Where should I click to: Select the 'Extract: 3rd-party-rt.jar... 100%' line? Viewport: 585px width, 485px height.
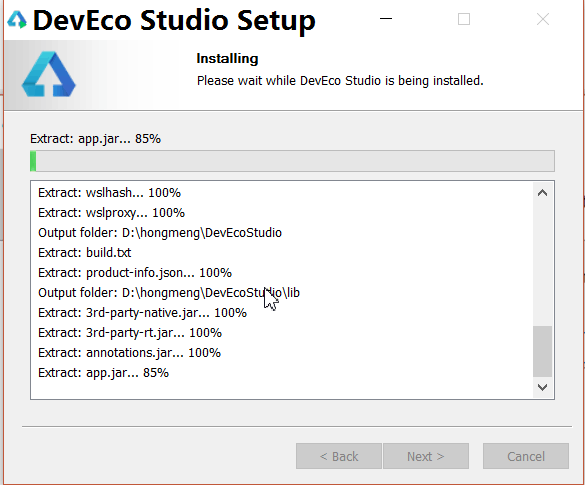[130, 333]
